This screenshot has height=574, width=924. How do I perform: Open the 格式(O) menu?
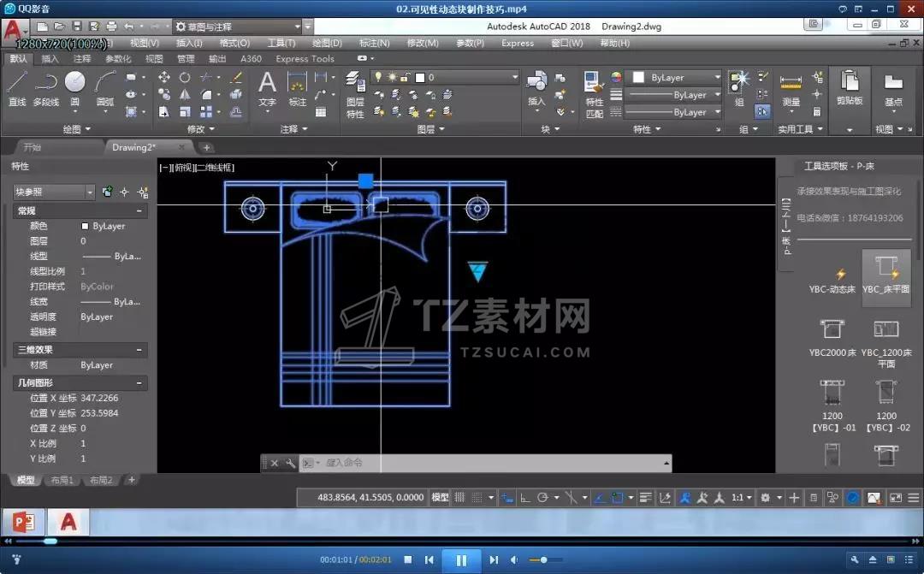(234, 43)
